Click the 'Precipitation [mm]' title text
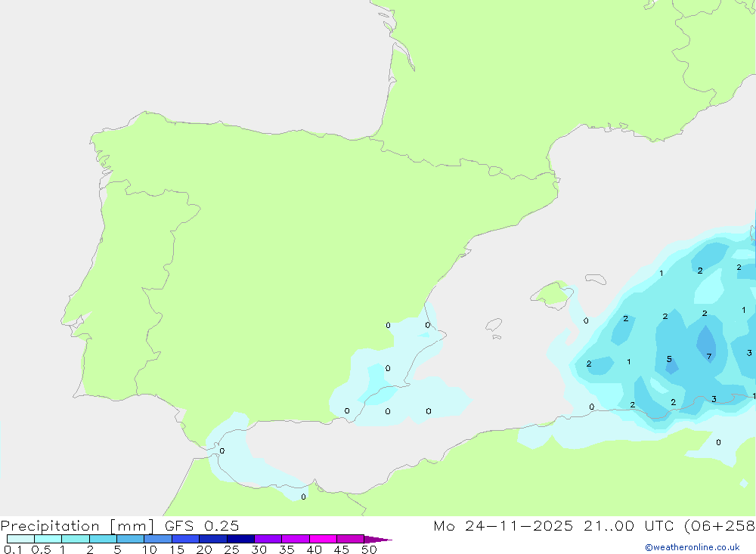756x554 pixels. (x=78, y=526)
